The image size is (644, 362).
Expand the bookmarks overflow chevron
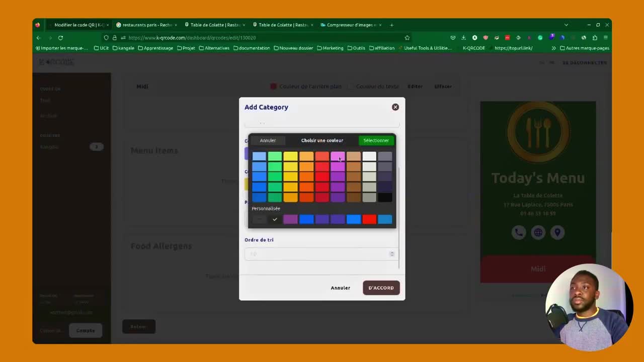pos(553,48)
